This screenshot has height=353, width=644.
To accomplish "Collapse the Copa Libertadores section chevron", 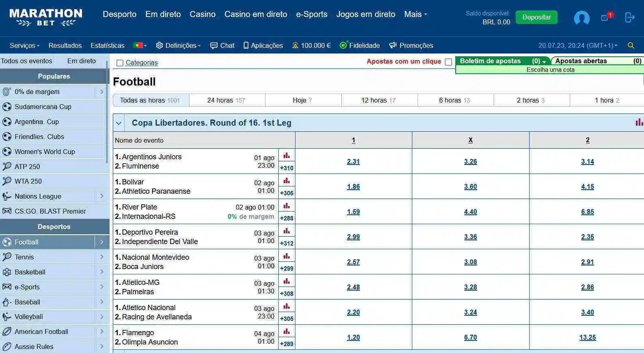I will coord(119,123).
